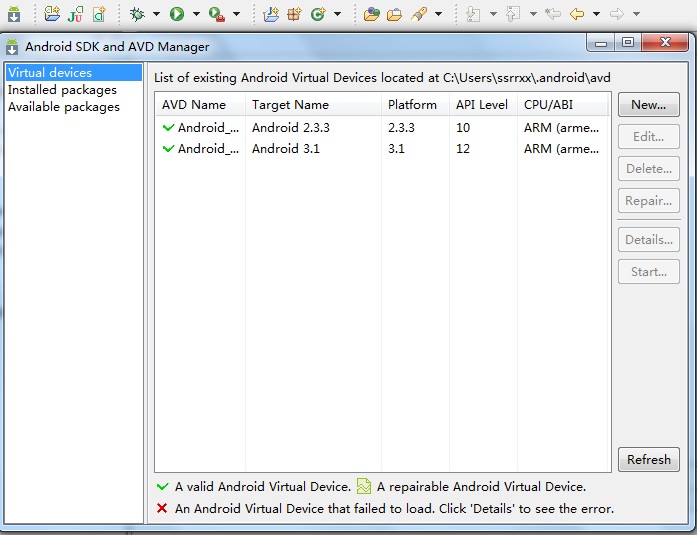Viewport: 697px width, 535px height.
Task: Click the Delete... button
Action: point(649,168)
